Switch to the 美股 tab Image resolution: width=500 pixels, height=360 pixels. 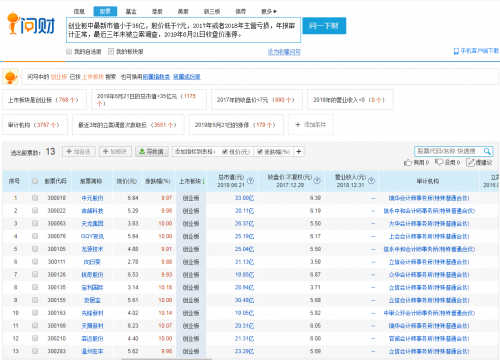[183, 11]
